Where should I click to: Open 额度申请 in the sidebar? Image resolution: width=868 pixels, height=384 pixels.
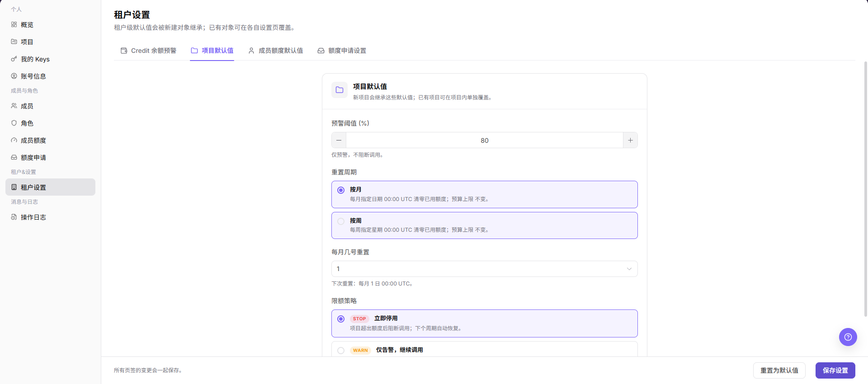tap(50, 157)
